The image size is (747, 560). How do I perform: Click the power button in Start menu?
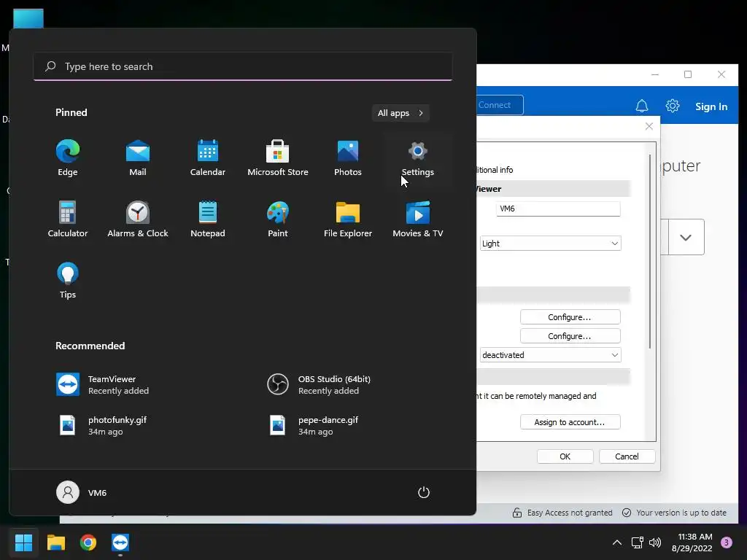tap(424, 492)
